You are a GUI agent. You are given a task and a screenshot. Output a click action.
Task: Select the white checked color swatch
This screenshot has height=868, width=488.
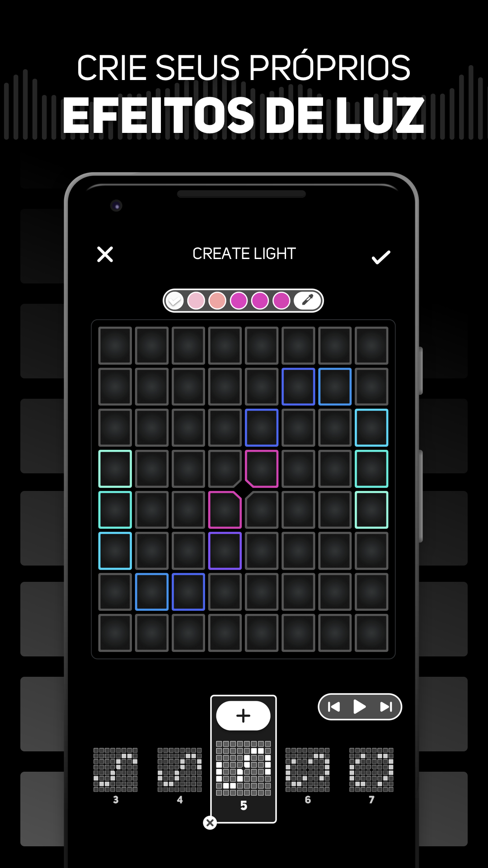[174, 300]
